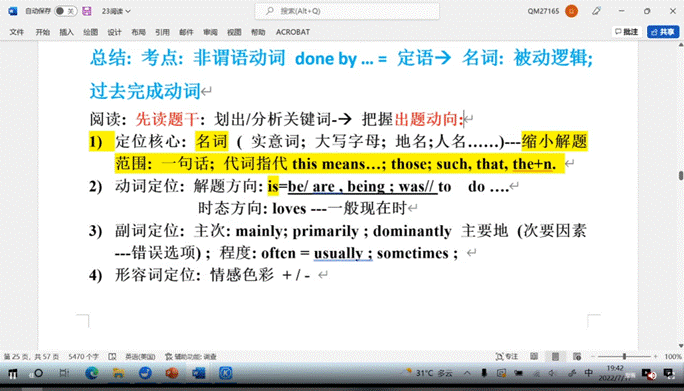Switch to the 设计 (Design) ribbon tab
Image resolution: width=684 pixels, height=391 pixels.
tap(114, 32)
